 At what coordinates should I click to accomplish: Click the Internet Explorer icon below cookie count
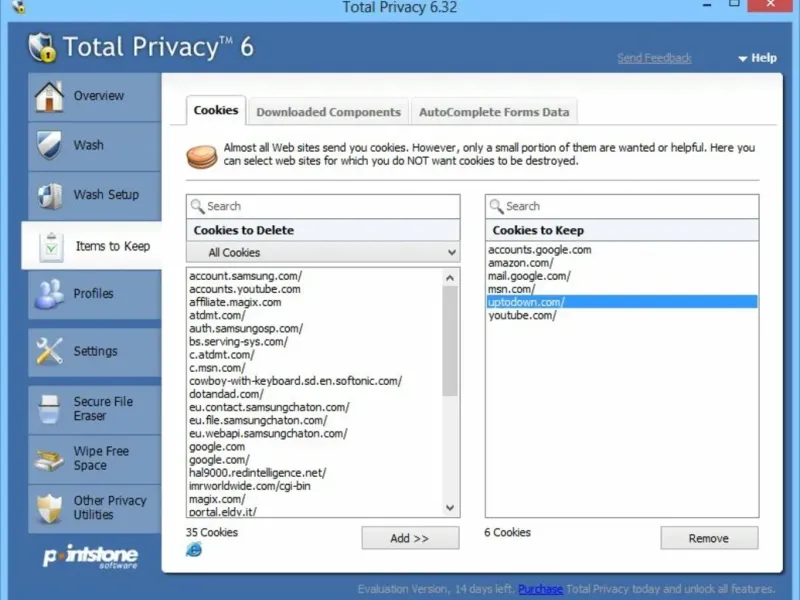click(194, 549)
